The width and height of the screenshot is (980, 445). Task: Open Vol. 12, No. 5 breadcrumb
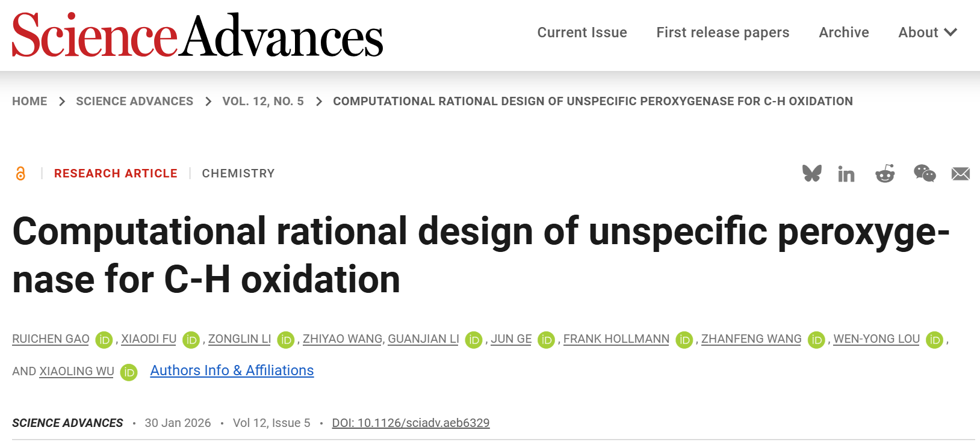(263, 101)
